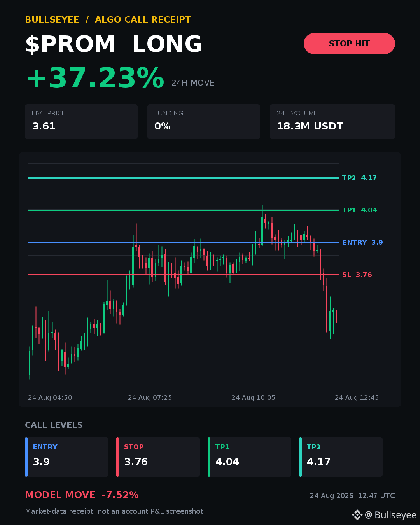
Task: Click the ENTRY 3.9 chart label
Action: (x=362, y=242)
